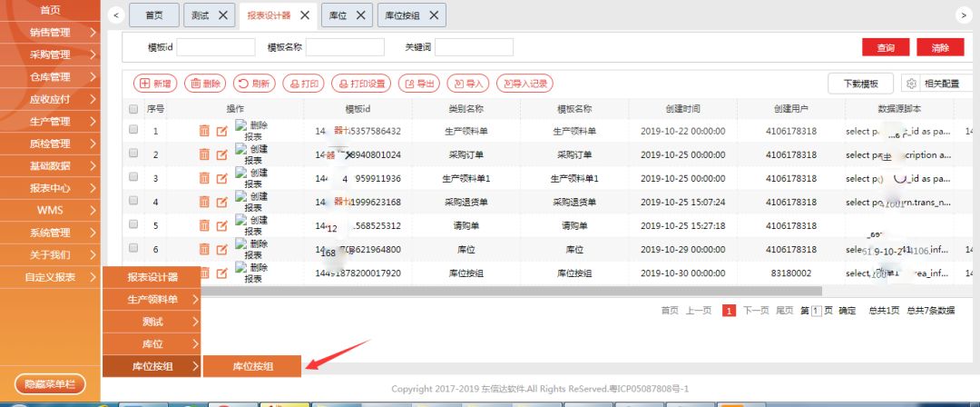Click the 打印设置 button
Viewport: 980px width, 407px height.
(360, 84)
